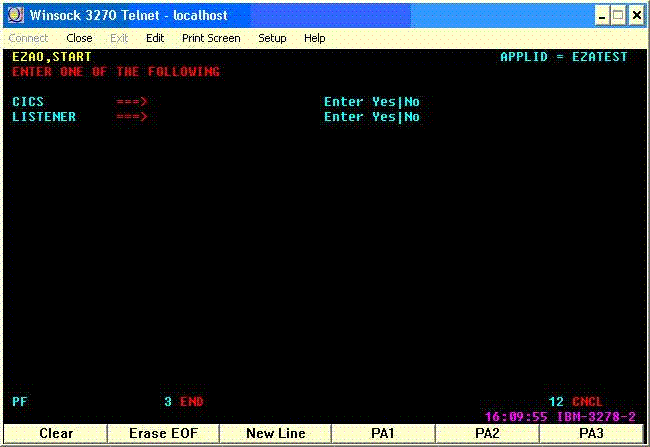Viewport: 650px width, 447px height.
Task: Open the Print Screen menu
Action: point(211,38)
